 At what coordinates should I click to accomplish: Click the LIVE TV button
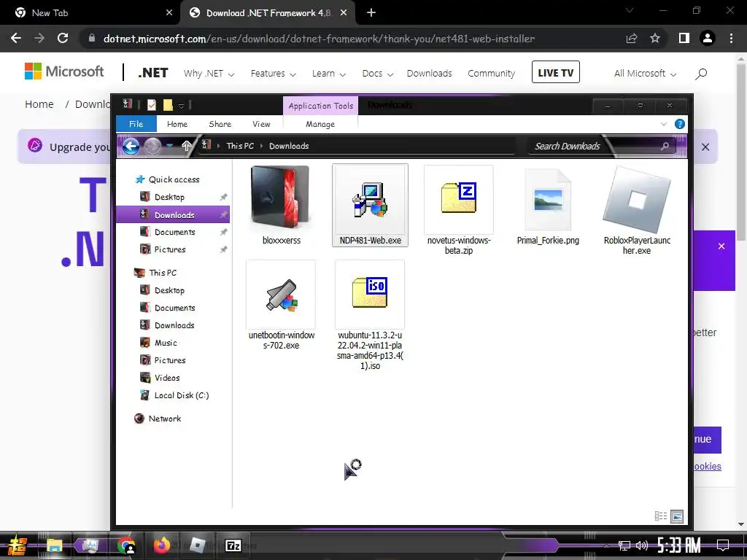[555, 72]
